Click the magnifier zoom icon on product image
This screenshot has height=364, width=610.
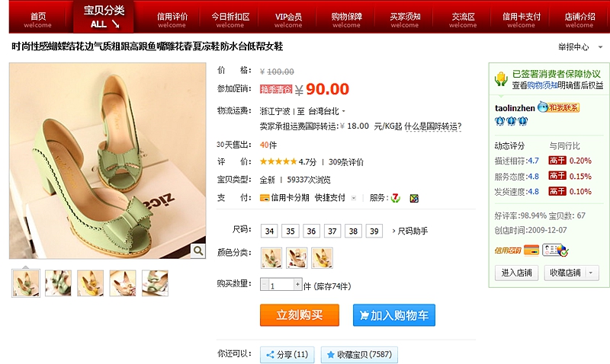pyautogui.click(x=198, y=251)
